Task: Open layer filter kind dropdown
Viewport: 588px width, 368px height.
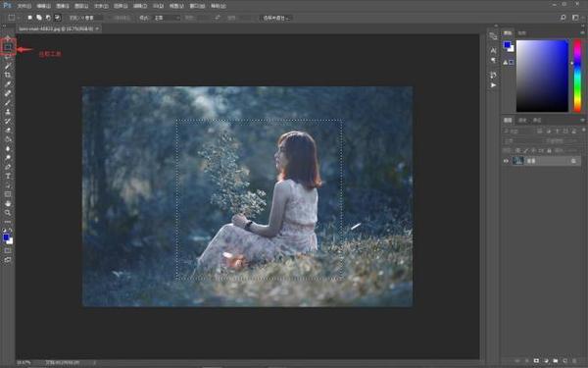Action: tap(519, 131)
